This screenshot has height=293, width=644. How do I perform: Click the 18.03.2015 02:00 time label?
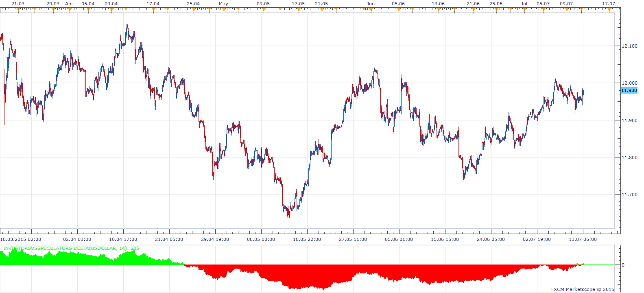tap(21, 239)
